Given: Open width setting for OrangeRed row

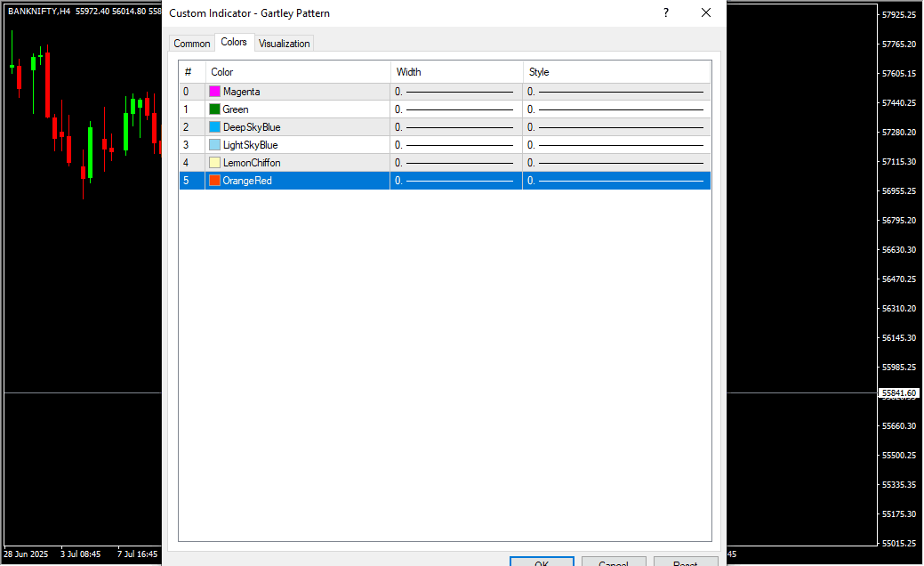Looking at the screenshot, I should 455,181.
